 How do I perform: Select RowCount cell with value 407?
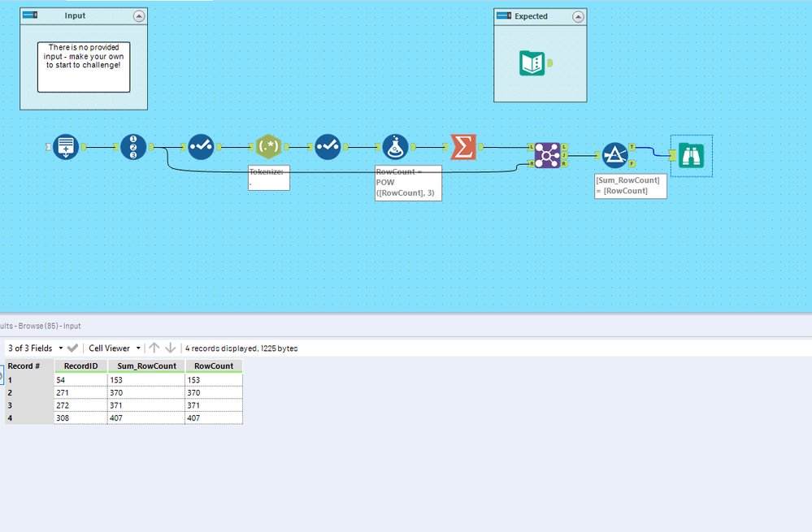click(214, 418)
